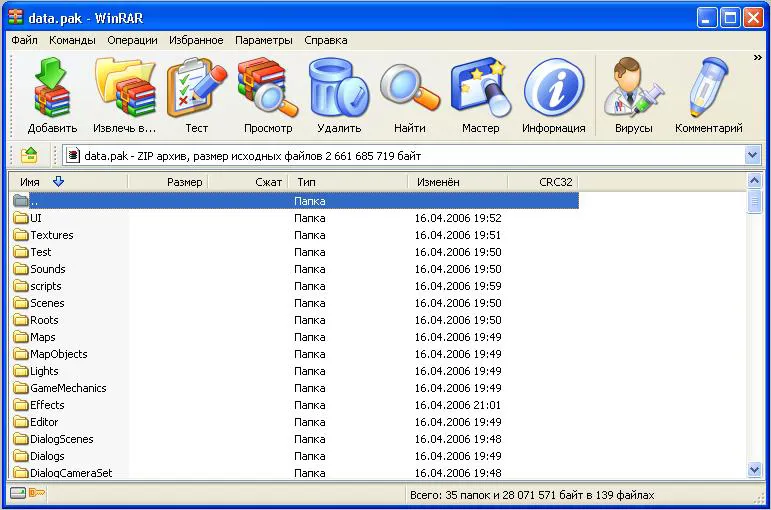Open the Просмотр viewer tool
The image size is (771, 510).
[268, 87]
